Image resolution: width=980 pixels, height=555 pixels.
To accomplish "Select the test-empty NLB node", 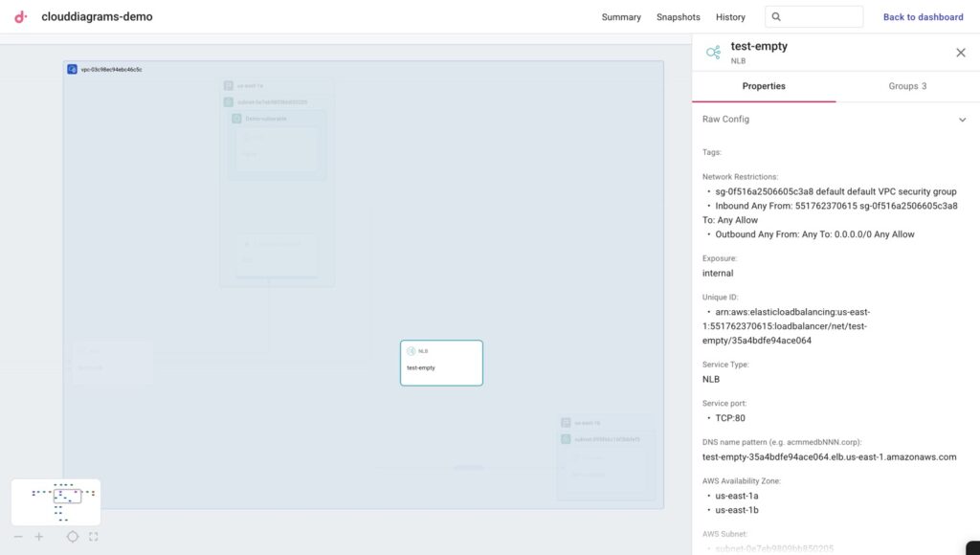I will (441, 363).
